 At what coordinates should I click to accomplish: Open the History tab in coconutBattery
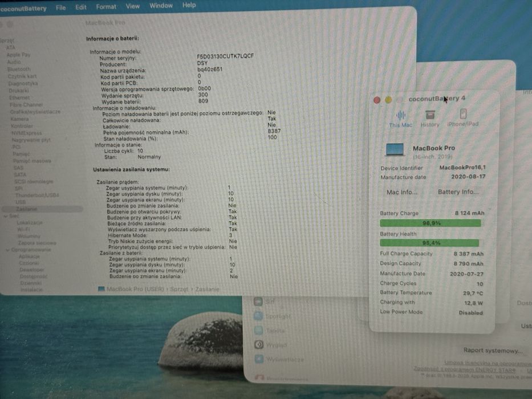point(430,119)
